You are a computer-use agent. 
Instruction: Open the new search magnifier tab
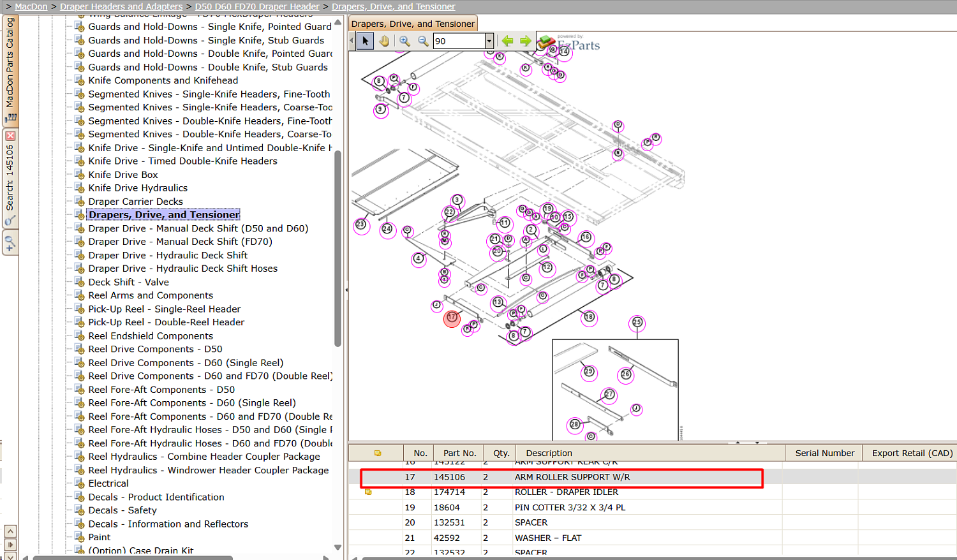click(x=10, y=243)
